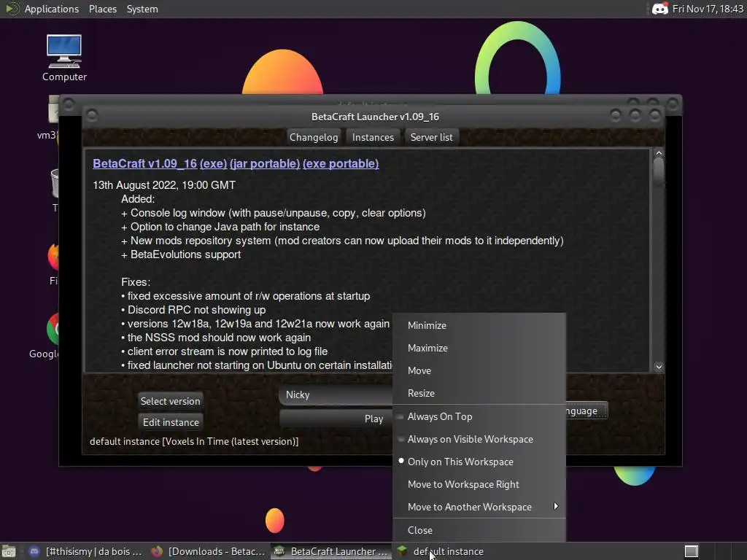Viewport: 747px width, 560px height.
Task: Choose Close from the context menu
Action: tap(479, 531)
